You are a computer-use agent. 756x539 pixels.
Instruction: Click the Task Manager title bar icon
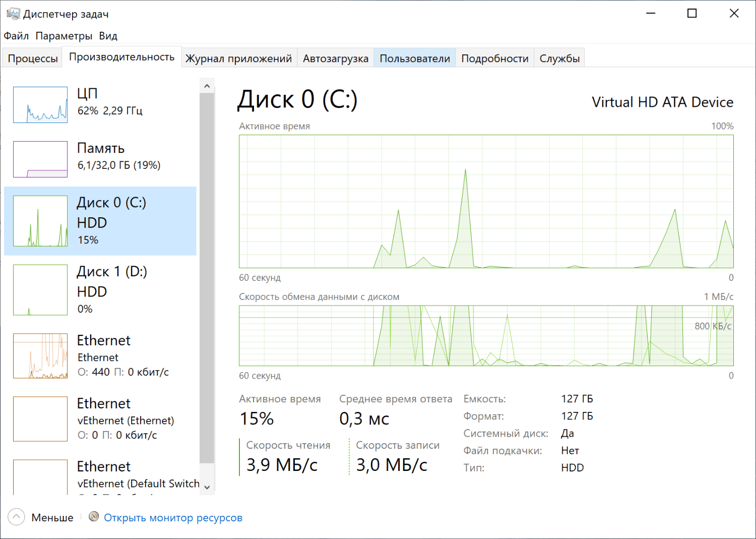tap(13, 14)
